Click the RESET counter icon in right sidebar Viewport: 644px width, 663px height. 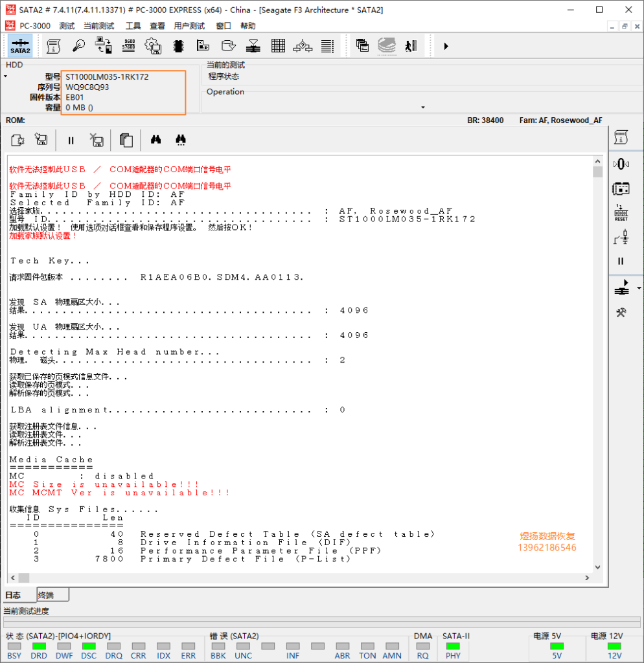621,212
